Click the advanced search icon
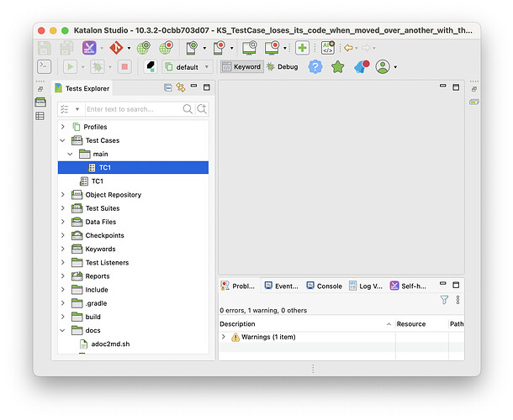 coord(202,109)
